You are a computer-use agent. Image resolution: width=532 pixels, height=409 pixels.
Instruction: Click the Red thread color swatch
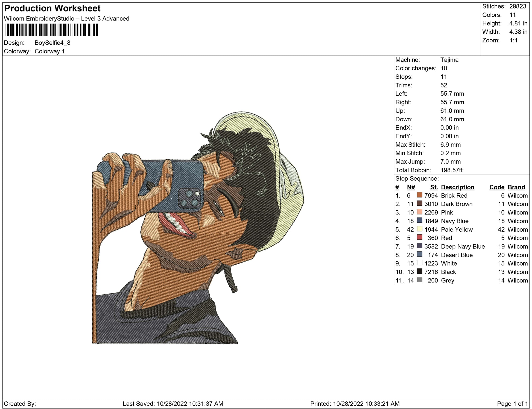(x=419, y=237)
